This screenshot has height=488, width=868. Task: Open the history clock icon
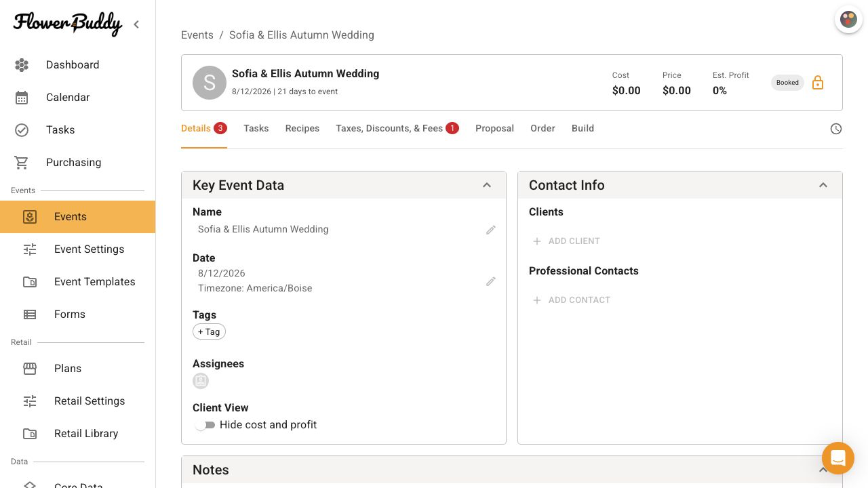tap(836, 129)
